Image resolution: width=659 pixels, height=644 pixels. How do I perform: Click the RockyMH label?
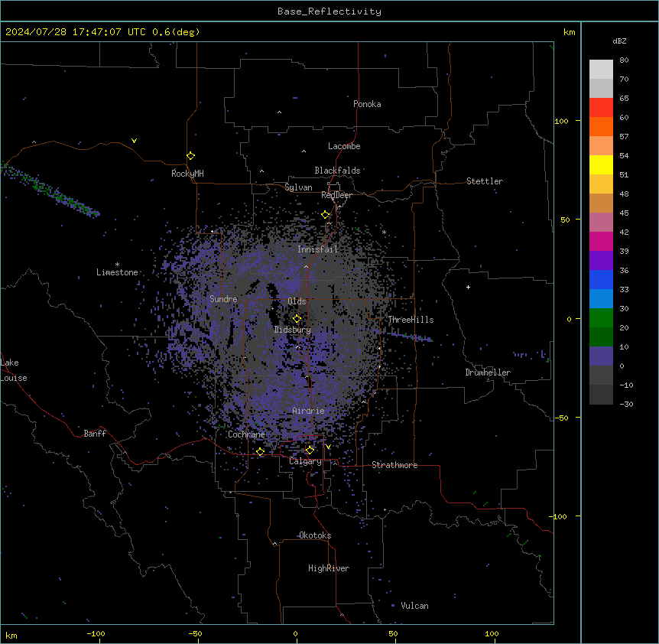pyautogui.click(x=187, y=174)
